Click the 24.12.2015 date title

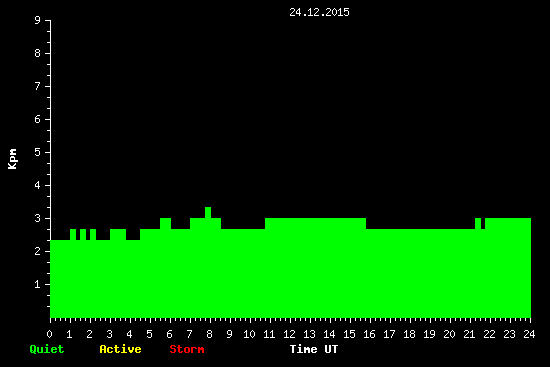pyautogui.click(x=319, y=12)
